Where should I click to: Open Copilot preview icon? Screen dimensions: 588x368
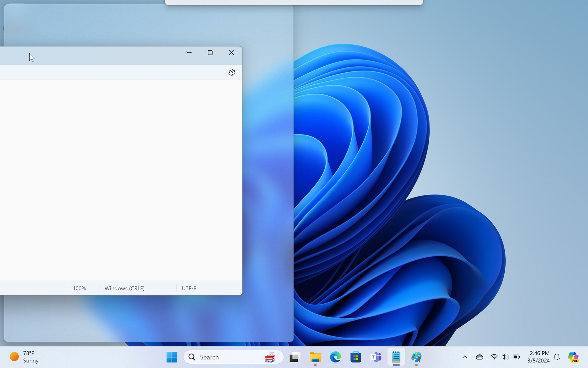pyautogui.click(x=573, y=357)
